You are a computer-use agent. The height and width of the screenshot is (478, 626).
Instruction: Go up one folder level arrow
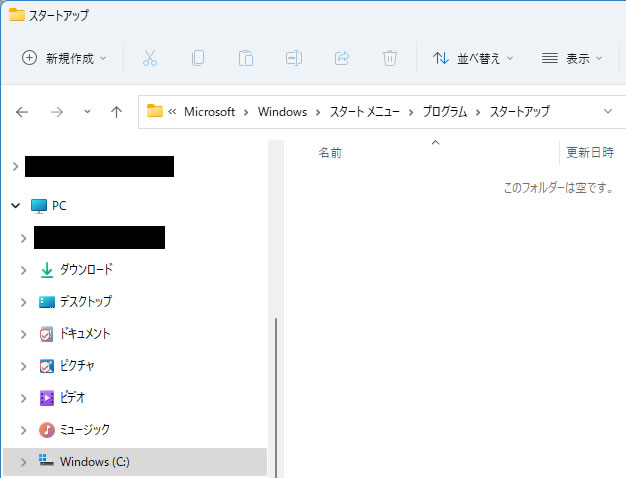(x=116, y=112)
